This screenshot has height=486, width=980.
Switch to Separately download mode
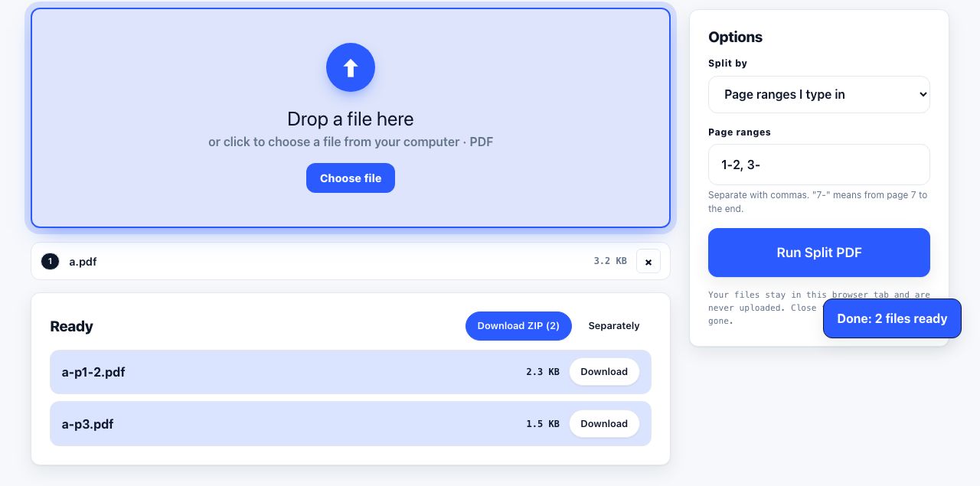point(614,326)
